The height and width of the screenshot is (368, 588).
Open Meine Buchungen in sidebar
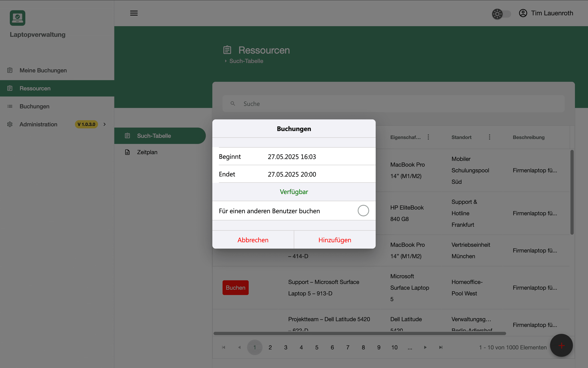coord(57,70)
